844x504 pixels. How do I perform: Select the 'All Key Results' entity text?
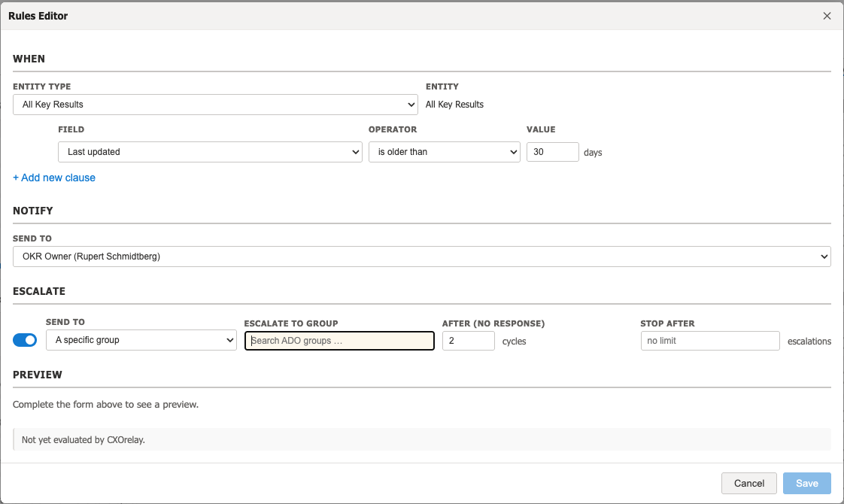[454, 105]
